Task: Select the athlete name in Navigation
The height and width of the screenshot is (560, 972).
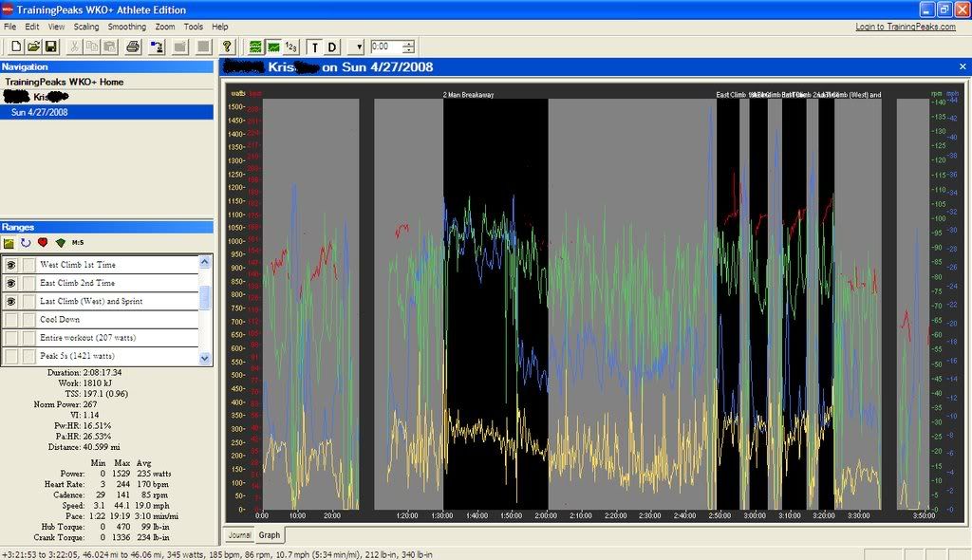Action: pos(36,97)
